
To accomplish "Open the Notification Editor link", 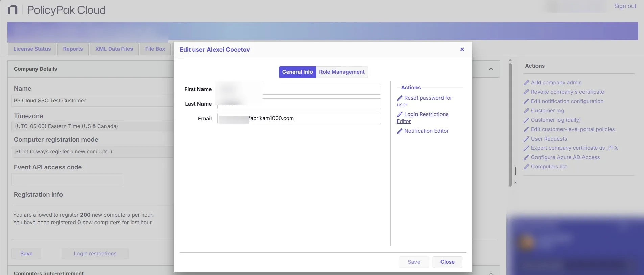I will (426, 131).
